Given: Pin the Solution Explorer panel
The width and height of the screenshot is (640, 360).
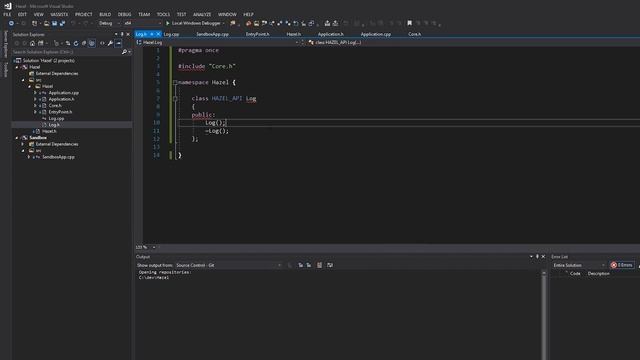Looking at the screenshot, I should point(122,34).
